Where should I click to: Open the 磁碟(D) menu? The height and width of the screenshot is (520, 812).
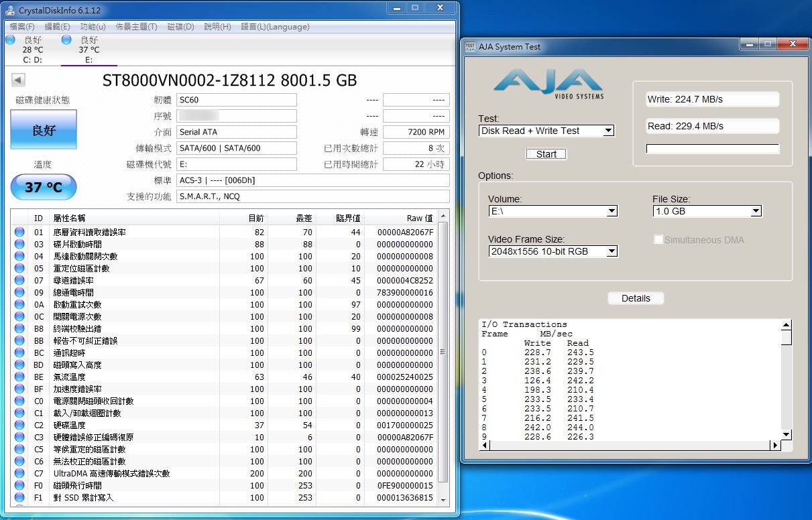tap(180, 27)
